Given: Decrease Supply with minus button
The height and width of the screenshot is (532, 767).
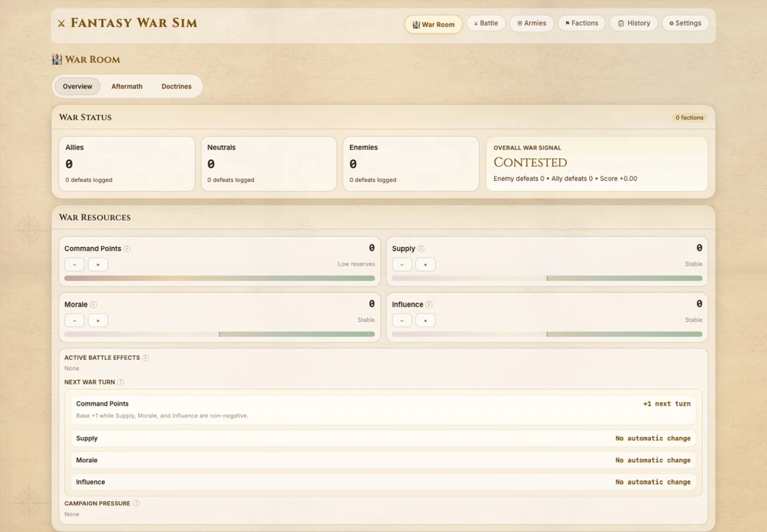Looking at the screenshot, I should [402, 264].
